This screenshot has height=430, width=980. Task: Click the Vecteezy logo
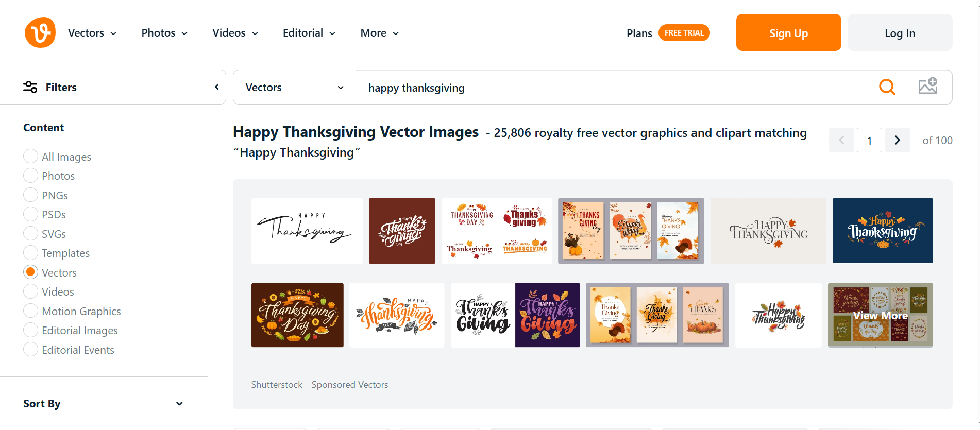point(40,32)
